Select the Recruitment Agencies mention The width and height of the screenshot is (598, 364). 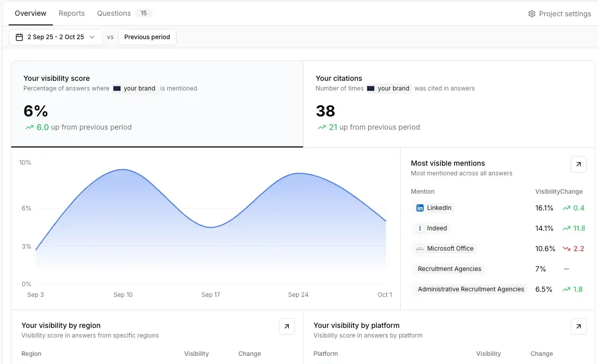(450, 269)
